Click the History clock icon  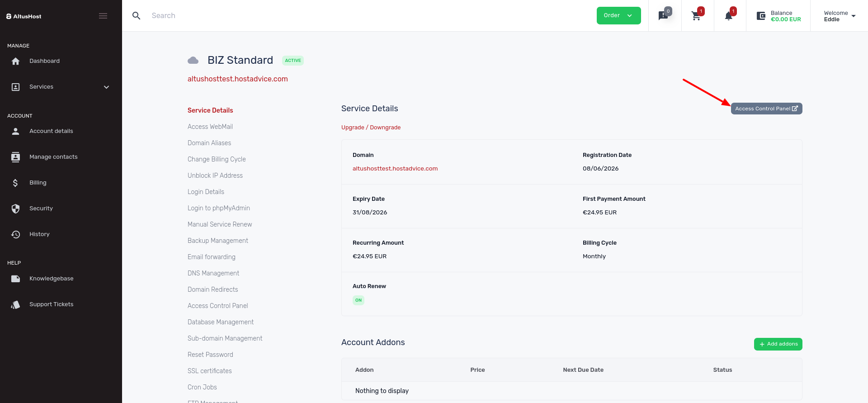(x=15, y=234)
